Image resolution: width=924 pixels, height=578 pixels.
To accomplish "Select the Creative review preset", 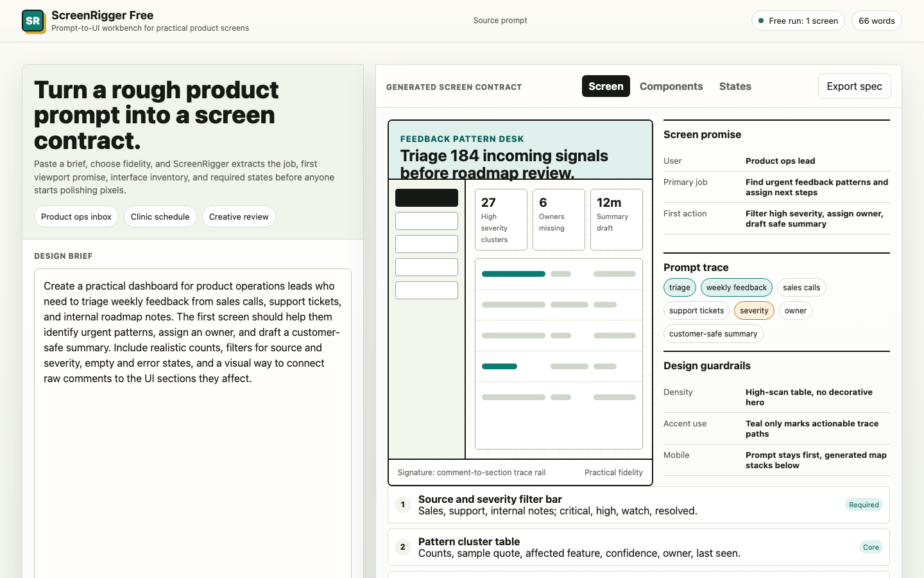I will pyautogui.click(x=239, y=216).
